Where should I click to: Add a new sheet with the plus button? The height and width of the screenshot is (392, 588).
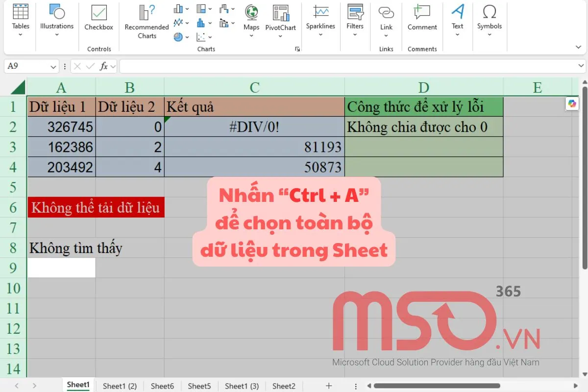click(328, 386)
